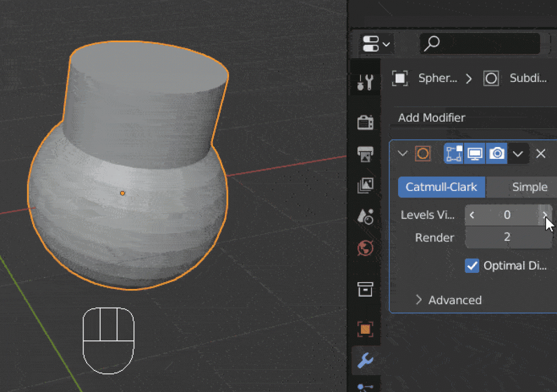The width and height of the screenshot is (557, 392).
Task: Open the Output properties tab
Action: point(365,153)
